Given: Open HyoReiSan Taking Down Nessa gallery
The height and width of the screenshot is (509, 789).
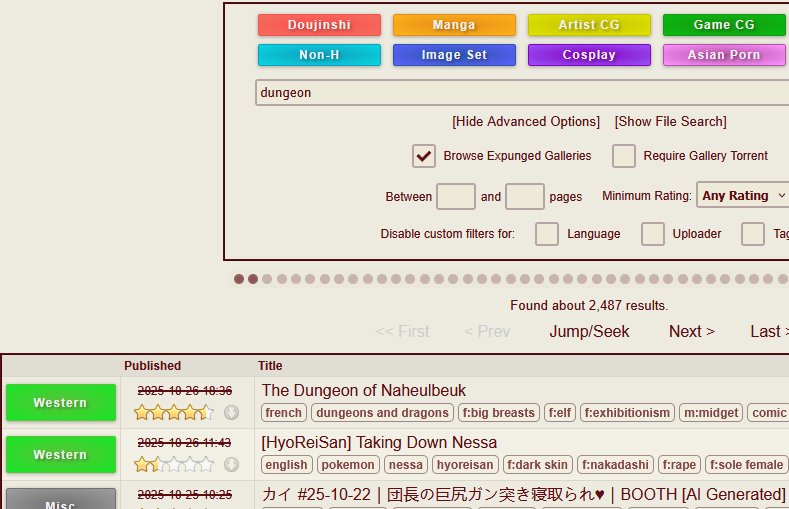Looking at the screenshot, I should pyautogui.click(x=379, y=442).
